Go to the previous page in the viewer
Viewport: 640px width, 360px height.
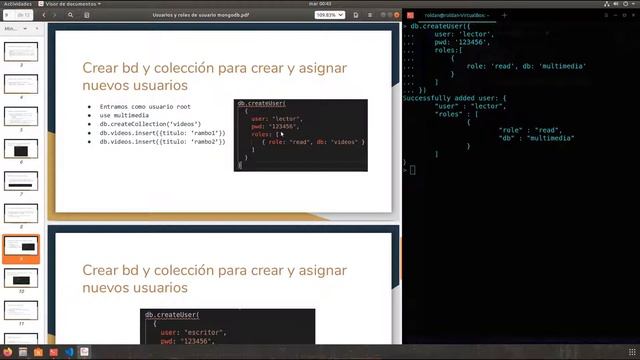[x=44, y=15]
